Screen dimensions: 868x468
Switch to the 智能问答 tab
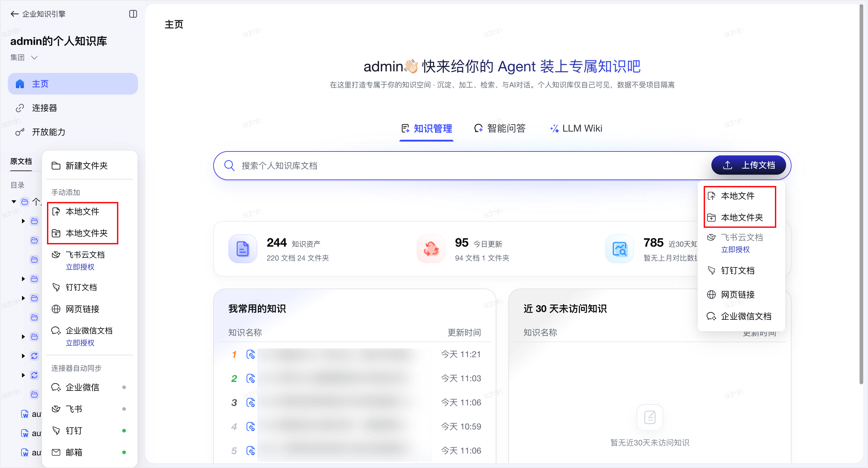[500, 128]
